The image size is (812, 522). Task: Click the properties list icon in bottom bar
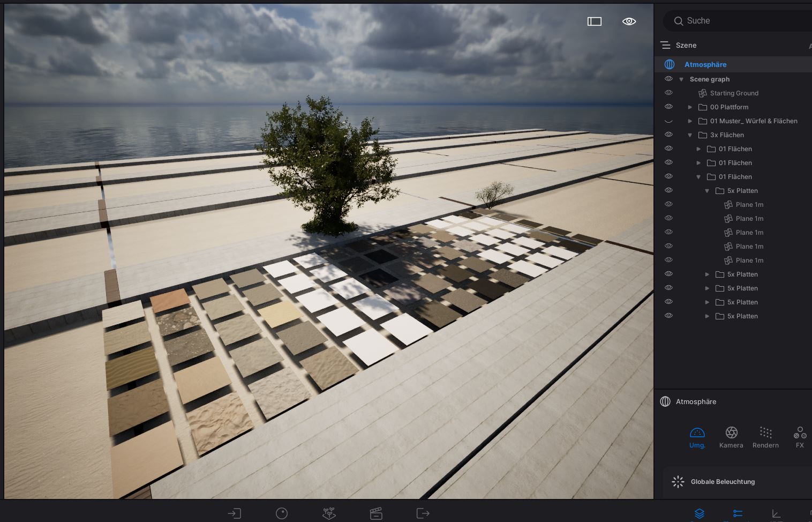coord(738,513)
